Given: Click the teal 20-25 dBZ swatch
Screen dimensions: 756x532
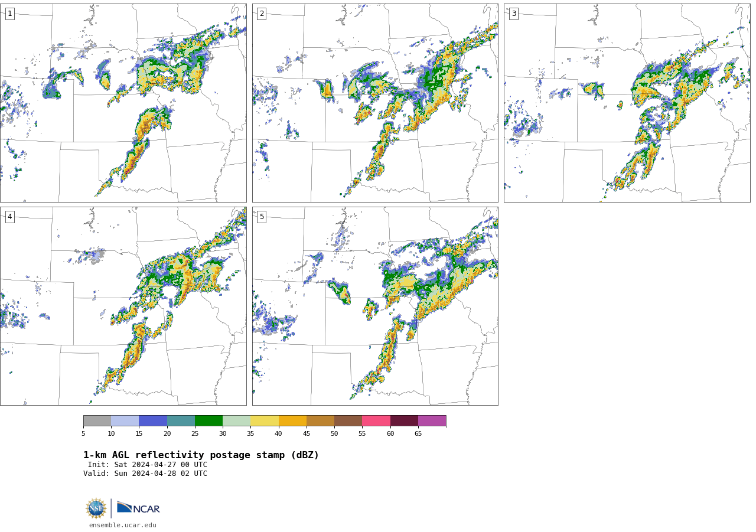Looking at the screenshot, I should [181, 421].
